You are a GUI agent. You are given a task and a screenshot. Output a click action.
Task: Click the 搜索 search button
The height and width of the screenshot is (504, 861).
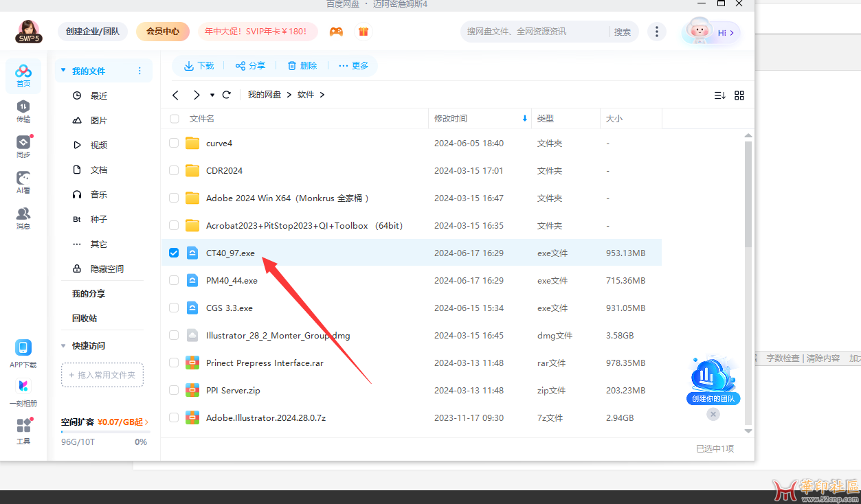[x=623, y=32]
